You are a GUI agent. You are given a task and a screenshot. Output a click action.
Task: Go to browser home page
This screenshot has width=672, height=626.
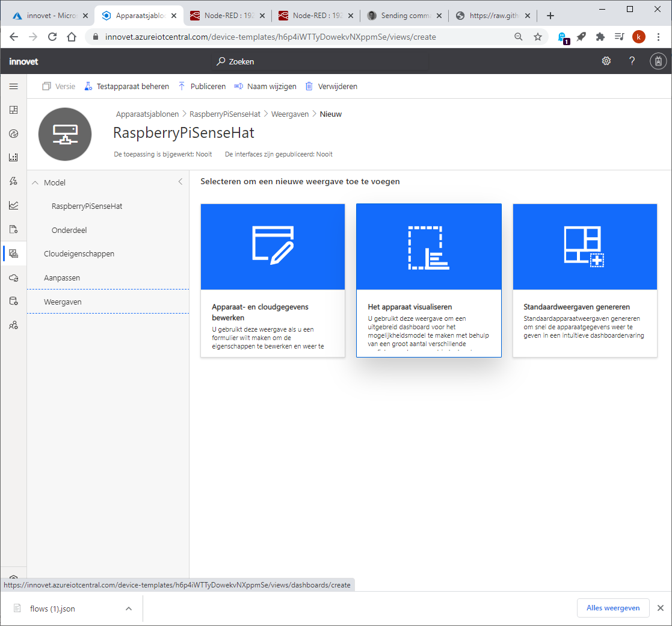coord(72,37)
